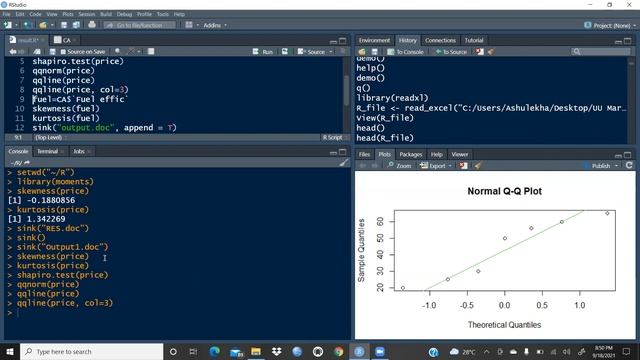Click the re-run previous code icon
Image resolution: width=640 pixels, height=360 pixels.
pyautogui.click(x=285, y=51)
